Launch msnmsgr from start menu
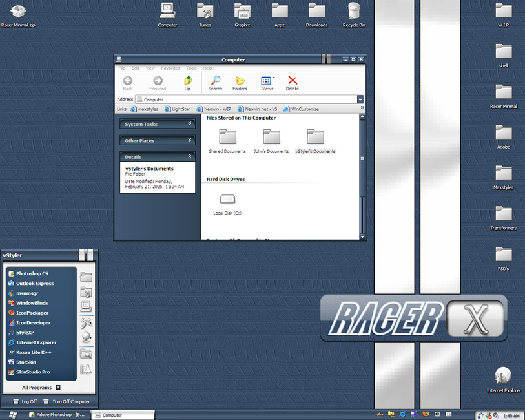525x420 pixels. 27,293
